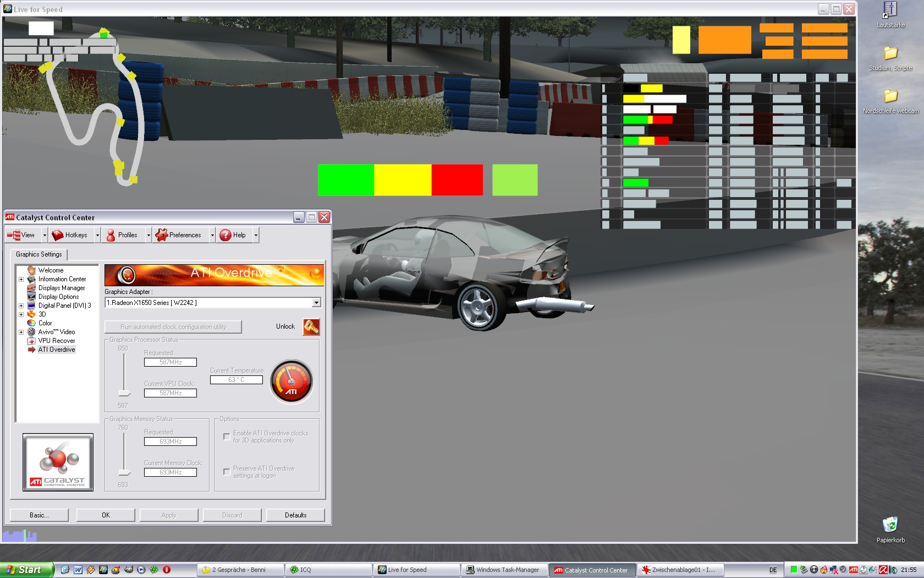Click the Unlock key icon for Overdrive
Screen dimensions: 924x578
click(311, 327)
